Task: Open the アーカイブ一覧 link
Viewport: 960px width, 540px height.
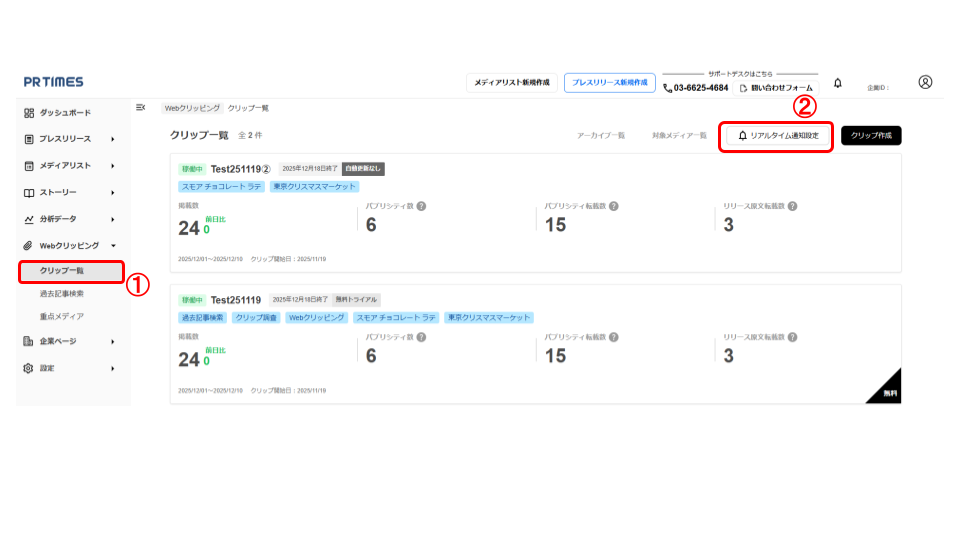Action: pos(601,135)
